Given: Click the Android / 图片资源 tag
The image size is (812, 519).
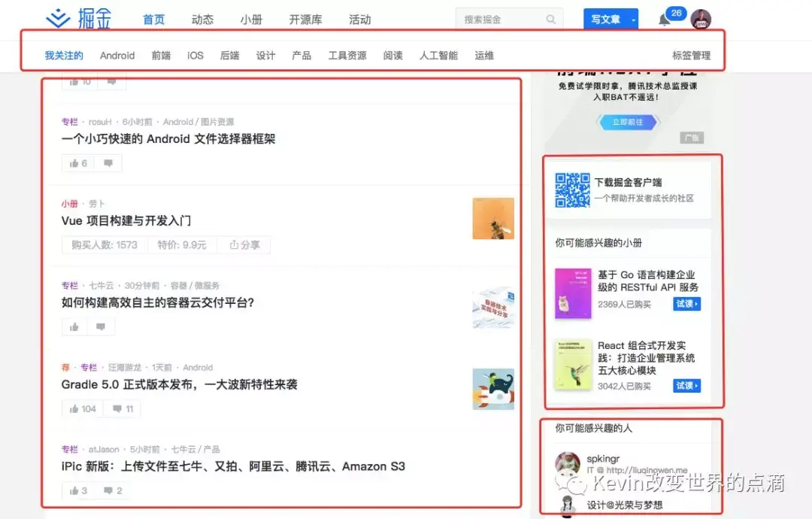Looking at the screenshot, I should point(198,122).
